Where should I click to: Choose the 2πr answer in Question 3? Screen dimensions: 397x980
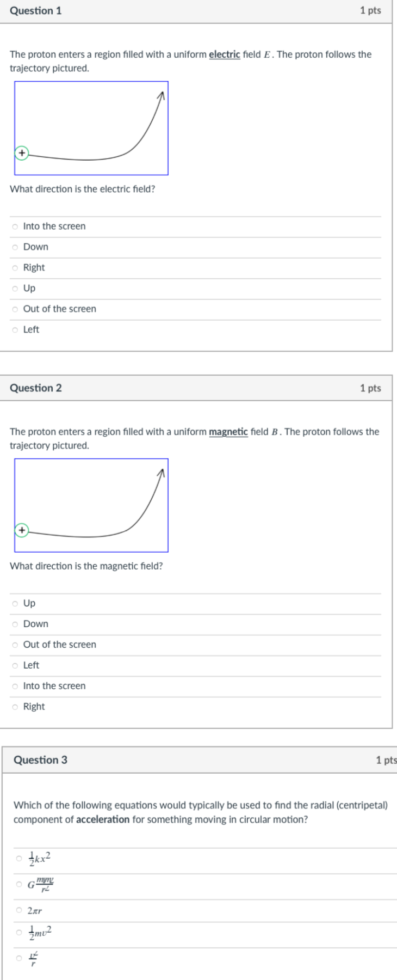coord(19,910)
